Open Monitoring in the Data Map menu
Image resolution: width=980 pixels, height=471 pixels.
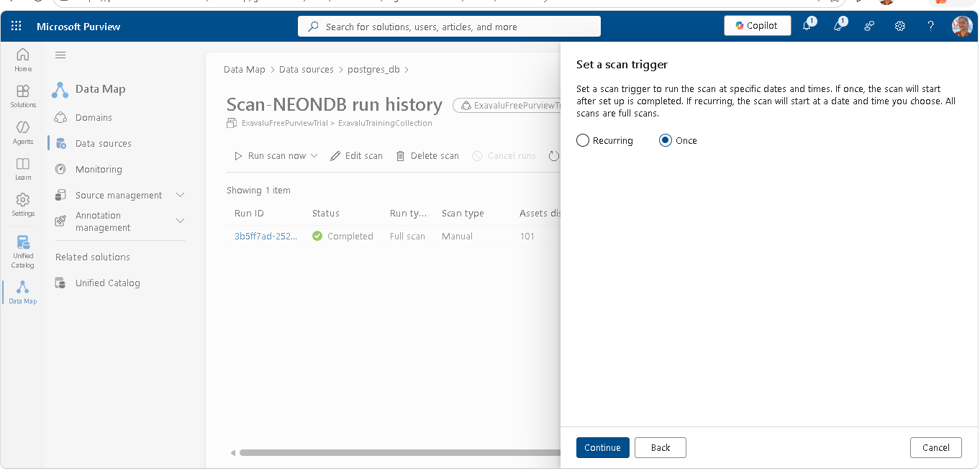click(x=99, y=169)
